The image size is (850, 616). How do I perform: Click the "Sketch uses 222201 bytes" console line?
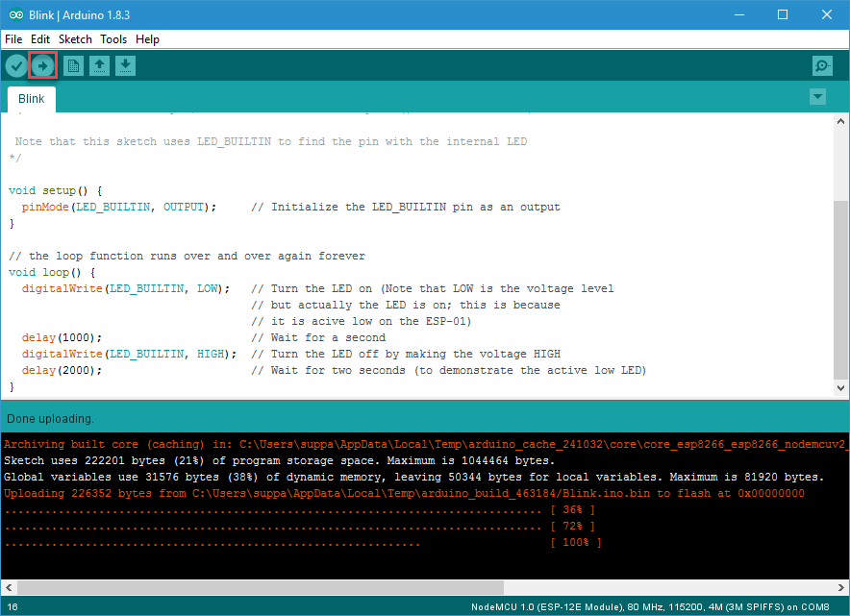coord(279,460)
